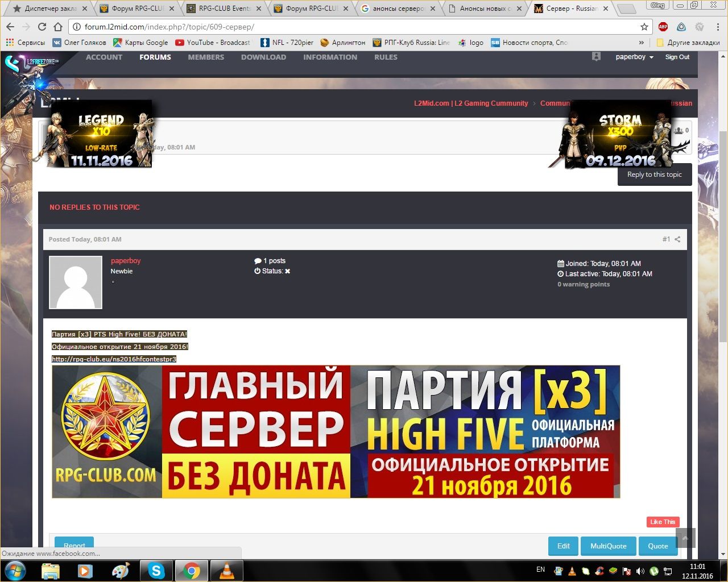Click the Партия [x3] High Five banner image
This screenshot has width=728, height=582.
point(336,432)
